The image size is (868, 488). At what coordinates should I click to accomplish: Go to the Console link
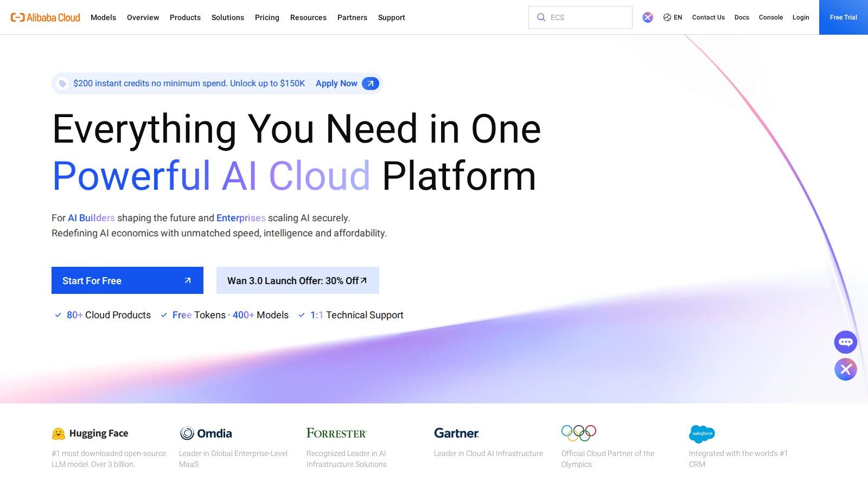(771, 17)
